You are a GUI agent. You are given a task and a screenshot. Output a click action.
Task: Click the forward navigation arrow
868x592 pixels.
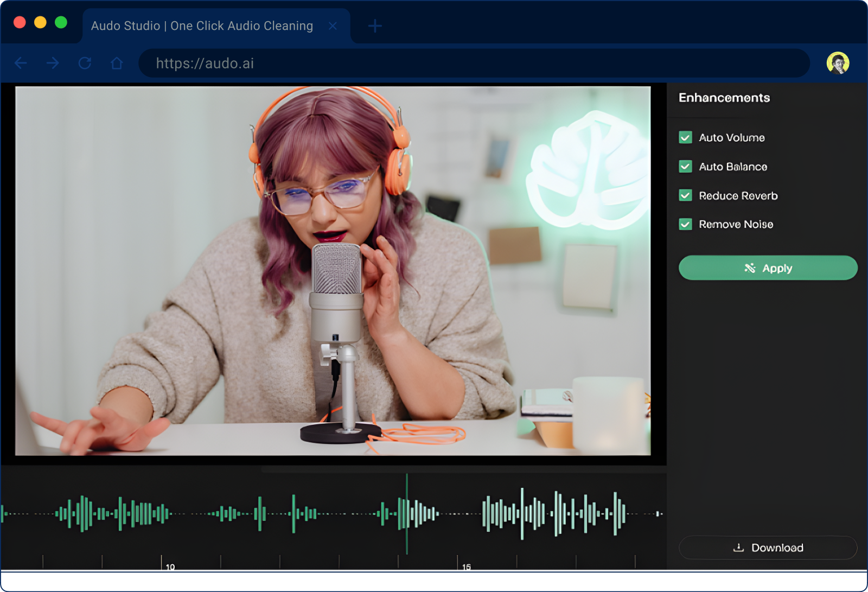click(x=53, y=63)
